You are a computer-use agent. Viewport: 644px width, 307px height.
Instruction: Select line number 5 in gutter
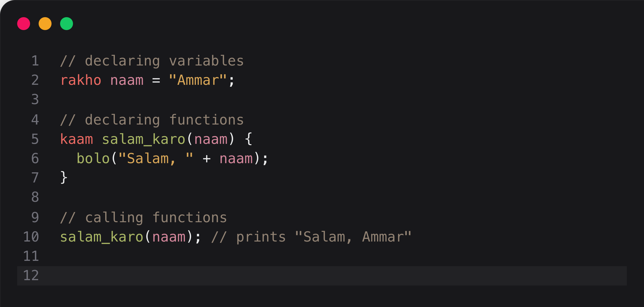coord(35,139)
